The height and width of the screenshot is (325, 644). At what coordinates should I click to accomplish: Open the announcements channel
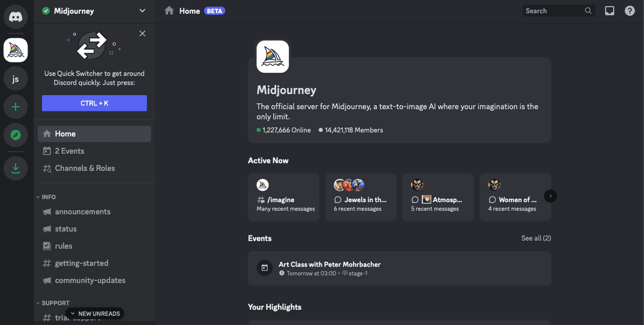[82, 212]
